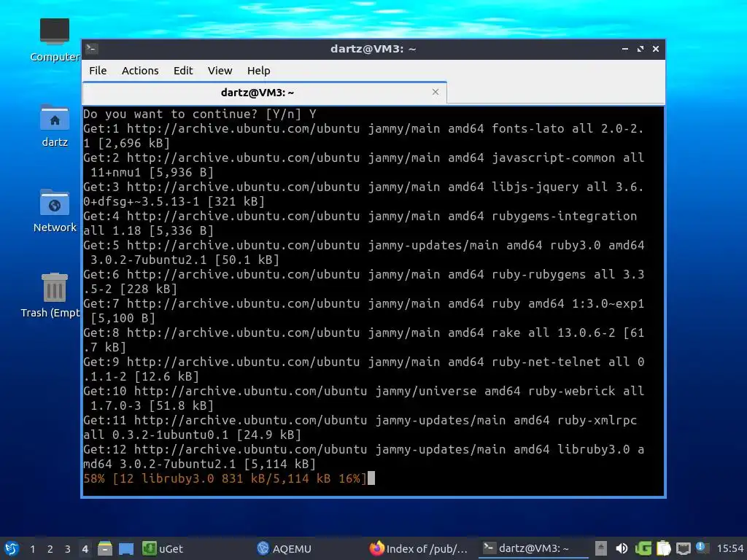Open the File menu
Image resolution: width=747 pixels, height=560 pixels.
tap(98, 71)
